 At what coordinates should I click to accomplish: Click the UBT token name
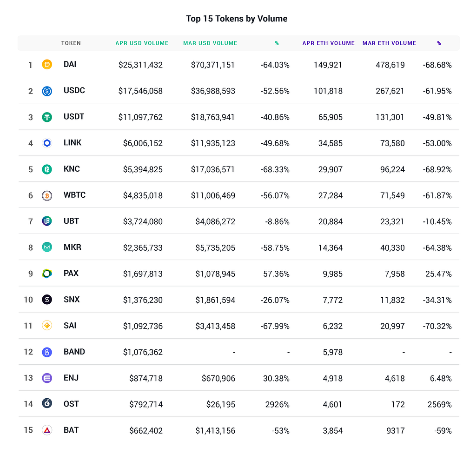71,221
